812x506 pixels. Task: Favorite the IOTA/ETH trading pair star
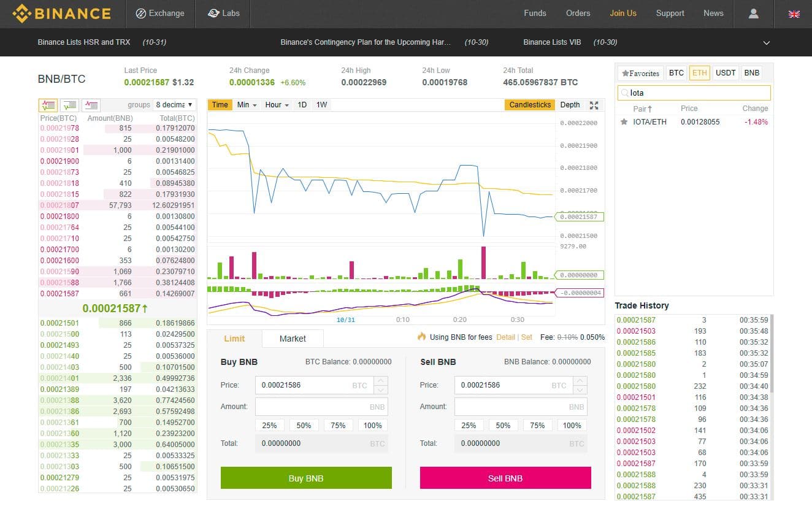[x=624, y=122]
